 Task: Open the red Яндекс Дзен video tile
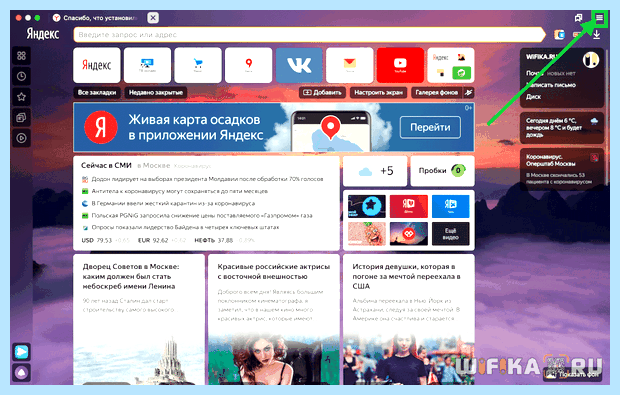pos(408,206)
